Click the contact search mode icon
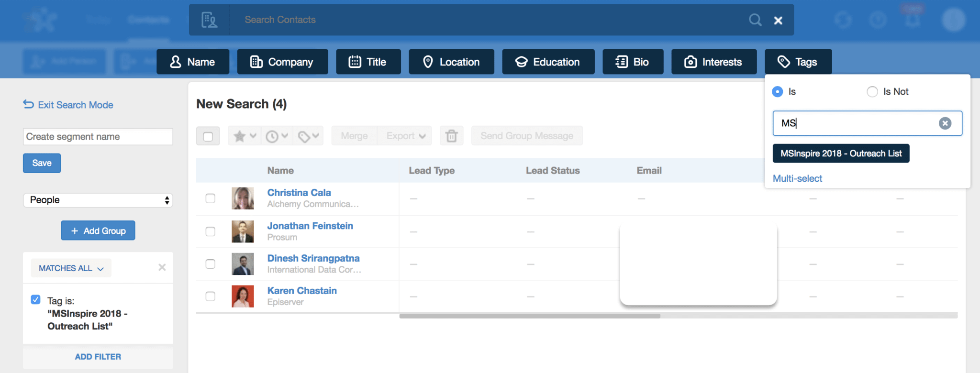The height and width of the screenshot is (373, 980). pyautogui.click(x=209, y=20)
